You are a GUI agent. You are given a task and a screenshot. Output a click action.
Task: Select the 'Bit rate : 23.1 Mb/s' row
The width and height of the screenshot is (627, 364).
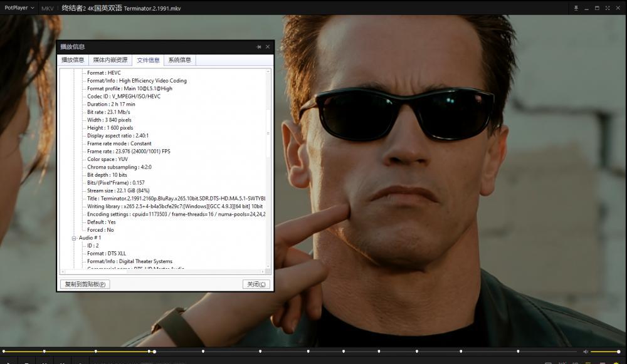tap(108, 112)
